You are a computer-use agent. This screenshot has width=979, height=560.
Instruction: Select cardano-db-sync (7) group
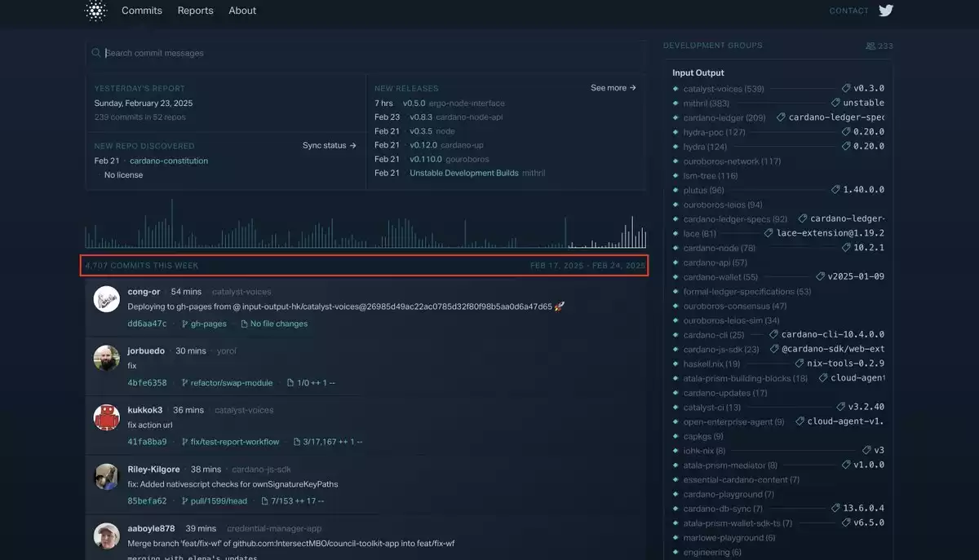click(724, 509)
